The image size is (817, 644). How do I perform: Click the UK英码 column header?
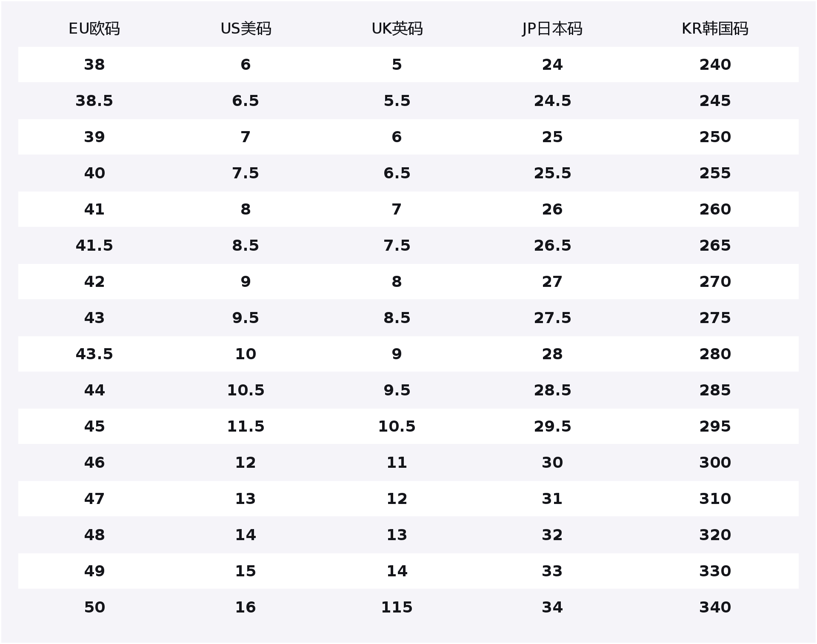397,29
